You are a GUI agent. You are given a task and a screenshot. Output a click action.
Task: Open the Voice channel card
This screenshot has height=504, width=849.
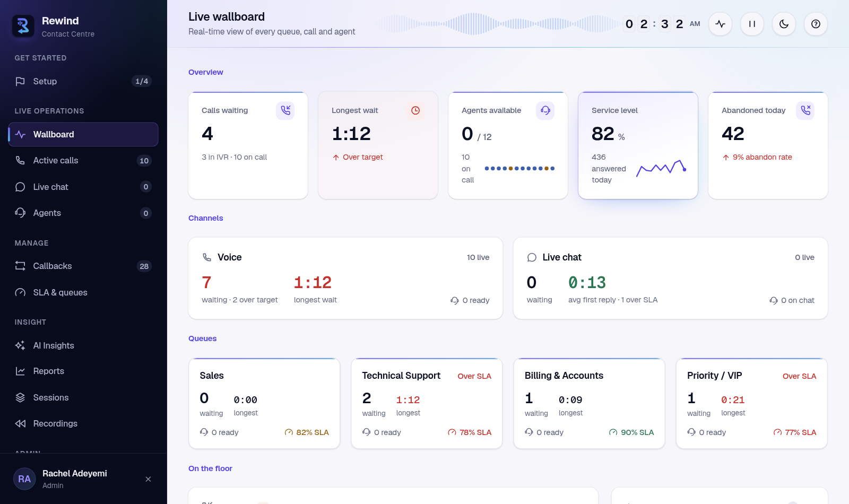[x=345, y=278]
